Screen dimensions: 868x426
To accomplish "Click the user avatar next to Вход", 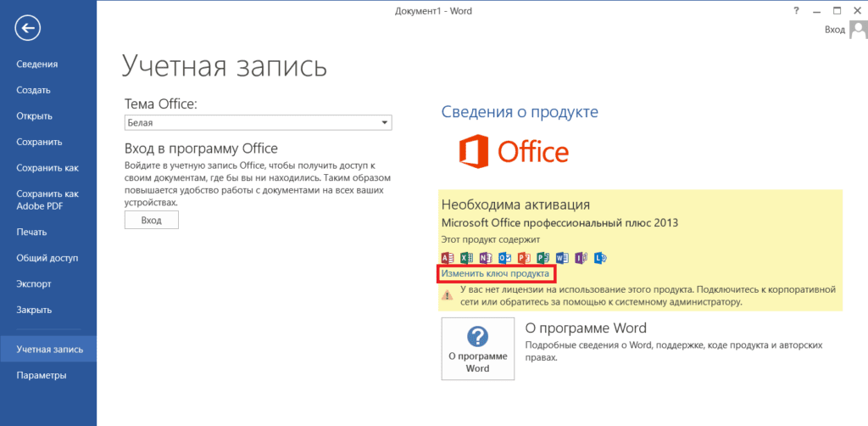I will [858, 29].
